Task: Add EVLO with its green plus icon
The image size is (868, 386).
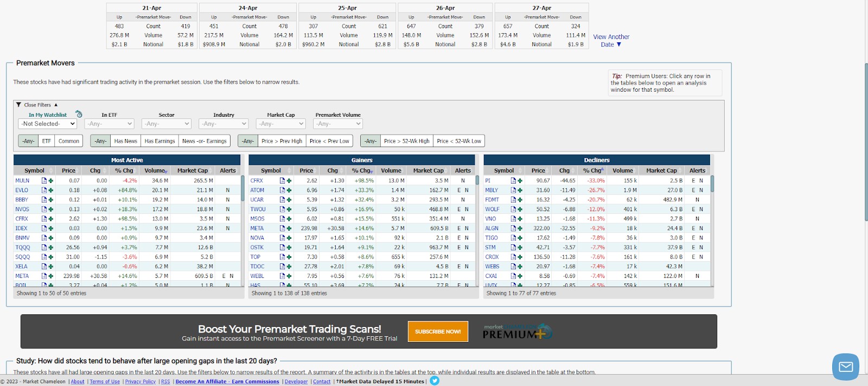Action: pyautogui.click(x=51, y=191)
